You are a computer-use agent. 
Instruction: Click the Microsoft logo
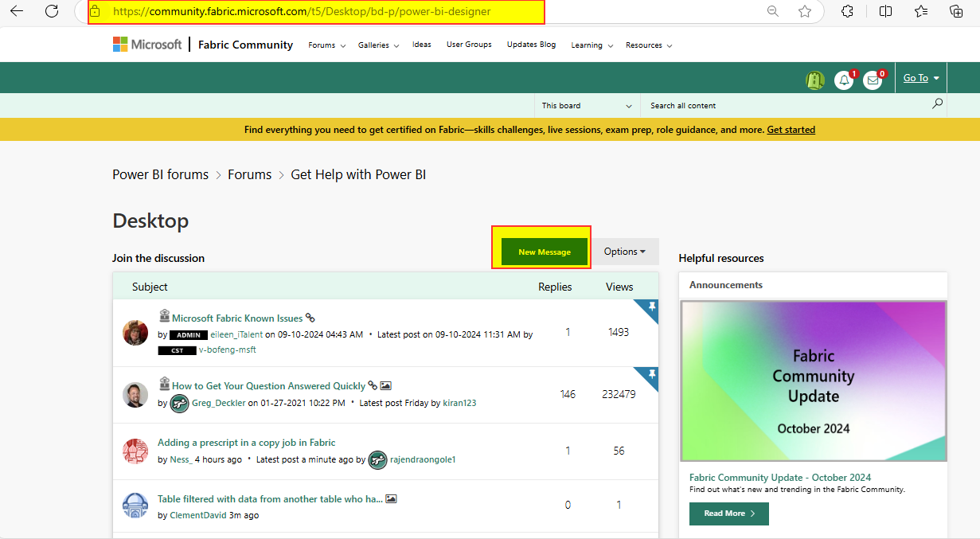[x=147, y=45]
